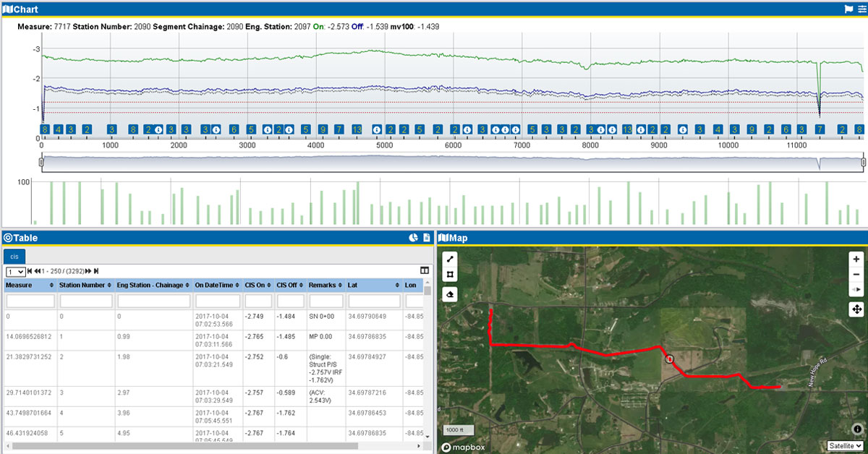Jump to last table page

coord(96,271)
